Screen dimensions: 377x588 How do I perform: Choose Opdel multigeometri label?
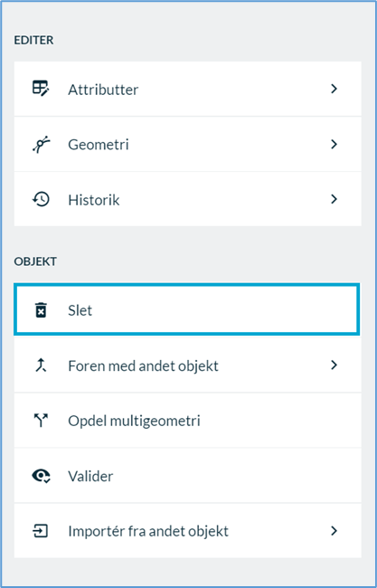134,422
